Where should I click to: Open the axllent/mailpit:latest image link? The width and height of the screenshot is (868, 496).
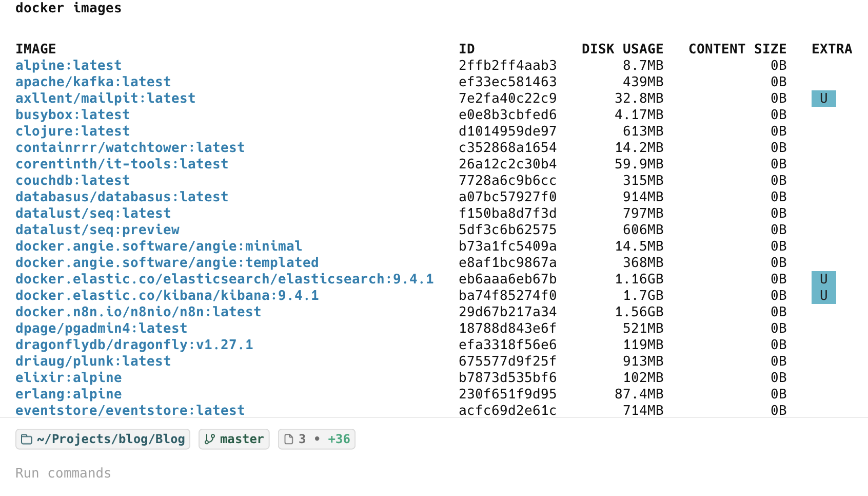[106, 99]
